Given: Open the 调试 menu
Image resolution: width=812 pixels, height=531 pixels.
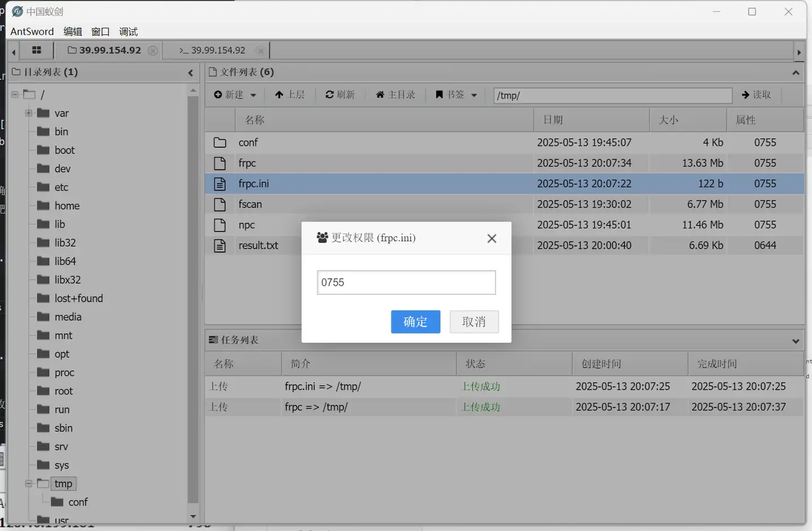Looking at the screenshot, I should coord(129,32).
